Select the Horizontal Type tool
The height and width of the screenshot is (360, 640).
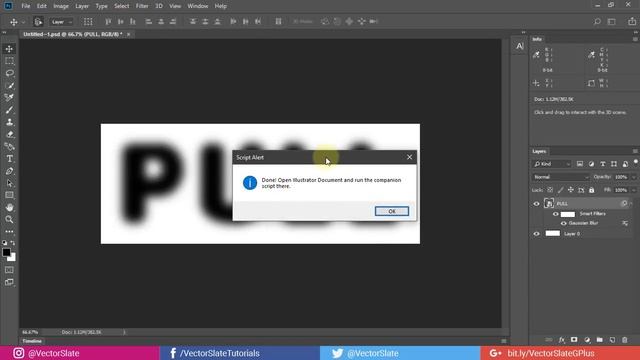coord(9,159)
